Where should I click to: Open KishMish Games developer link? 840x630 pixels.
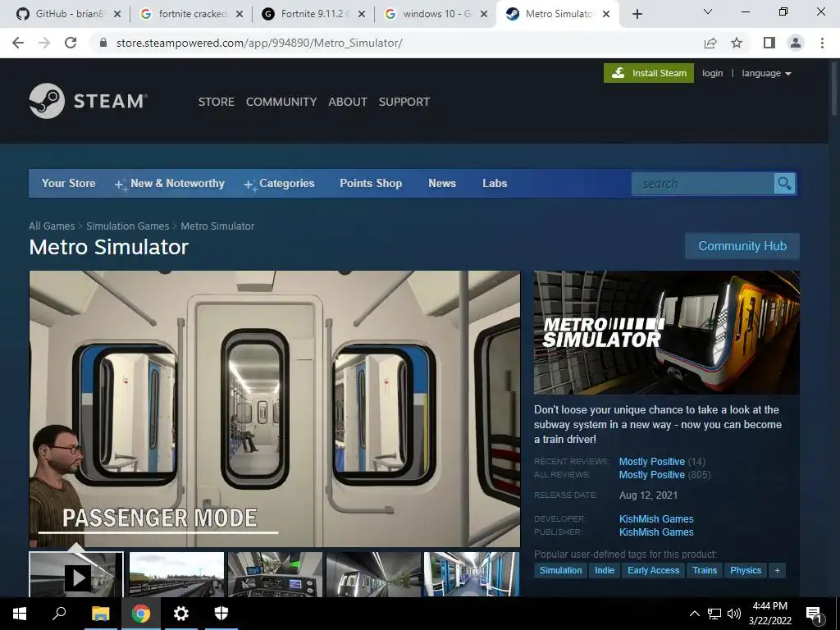click(x=656, y=518)
